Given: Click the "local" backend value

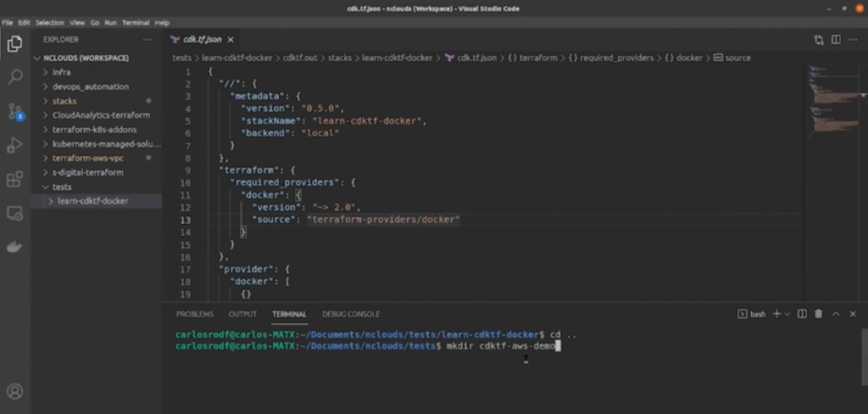Looking at the screenshot, I should point(320,133).
